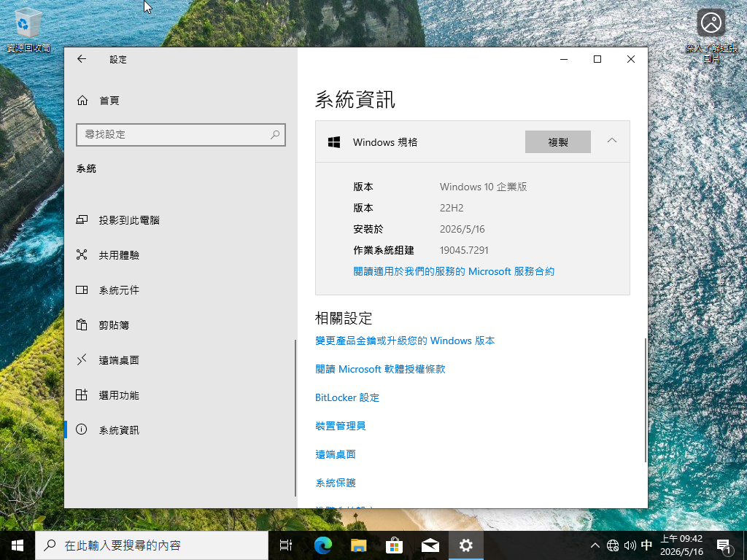Open 共用體驗 settings page

tap(180, 255)
